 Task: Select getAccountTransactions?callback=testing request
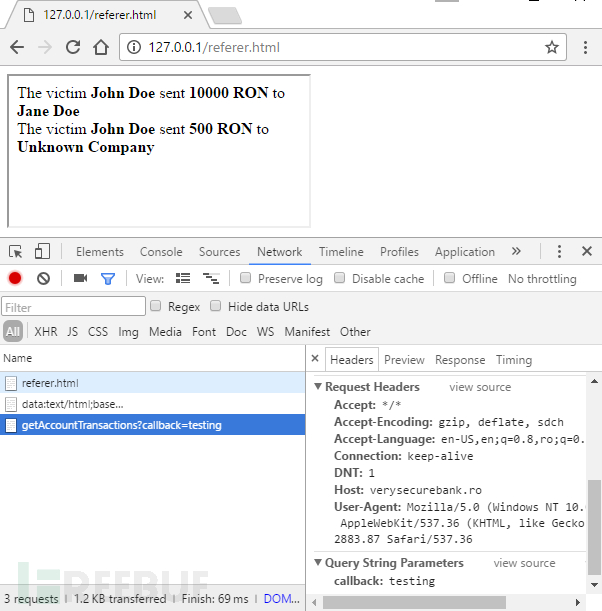153,425
